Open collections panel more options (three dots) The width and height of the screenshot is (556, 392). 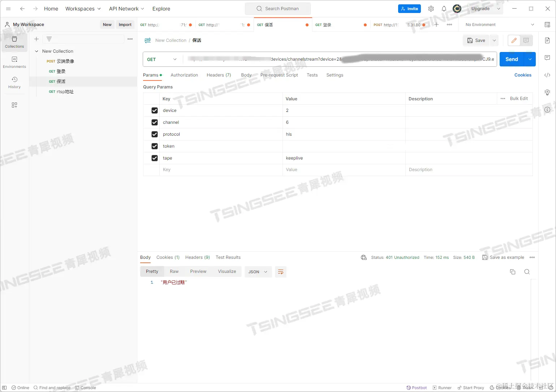click(130, 39)
